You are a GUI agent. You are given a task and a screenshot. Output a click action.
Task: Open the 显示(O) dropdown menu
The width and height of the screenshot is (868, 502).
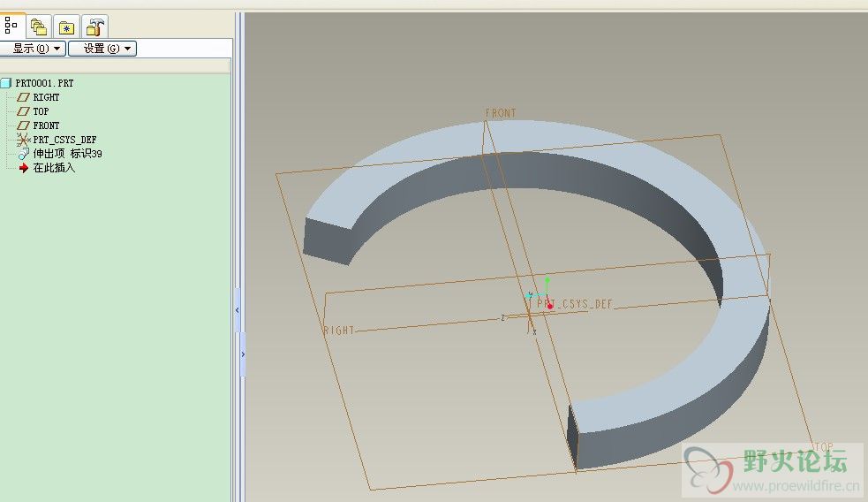(x=33, y=49)
